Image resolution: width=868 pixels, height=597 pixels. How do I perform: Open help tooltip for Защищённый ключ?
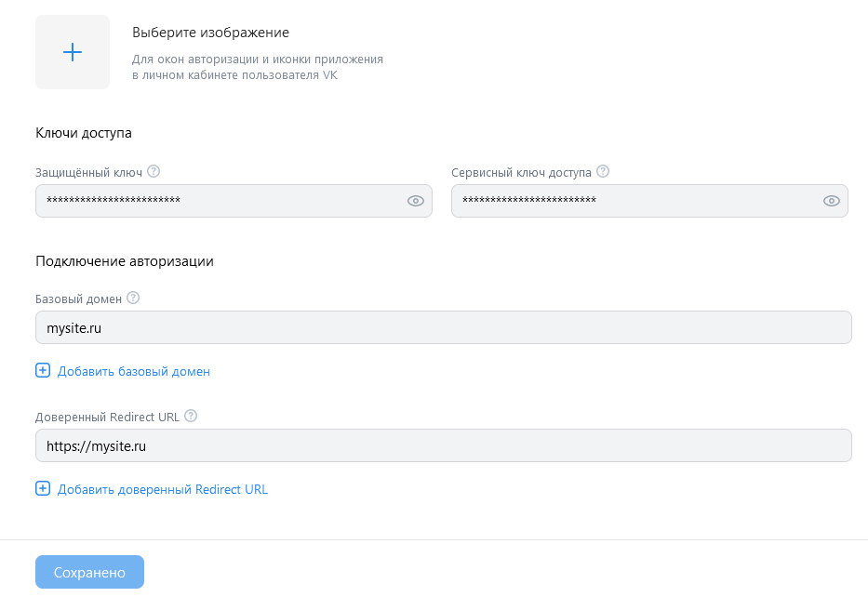point(154,171)
